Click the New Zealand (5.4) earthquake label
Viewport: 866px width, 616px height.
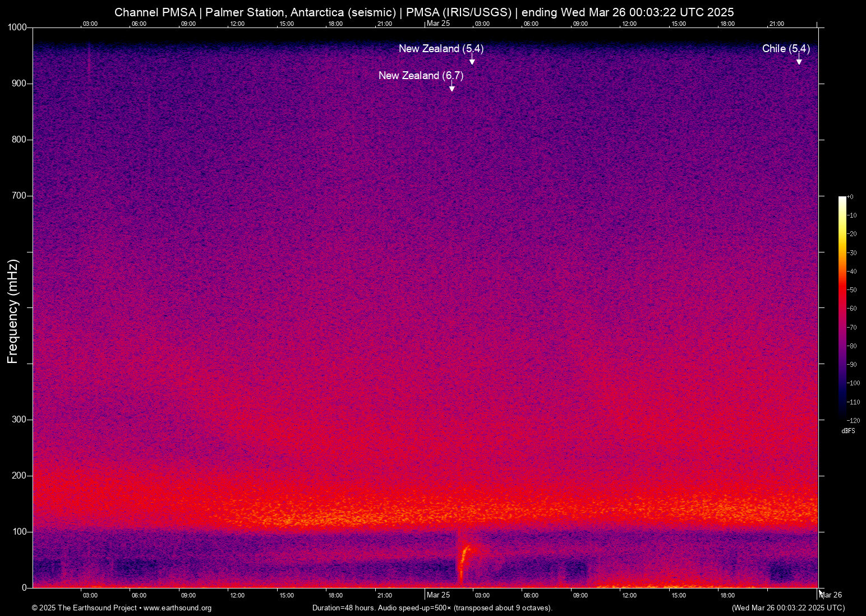pyautogui.click(x=441, y=49)
